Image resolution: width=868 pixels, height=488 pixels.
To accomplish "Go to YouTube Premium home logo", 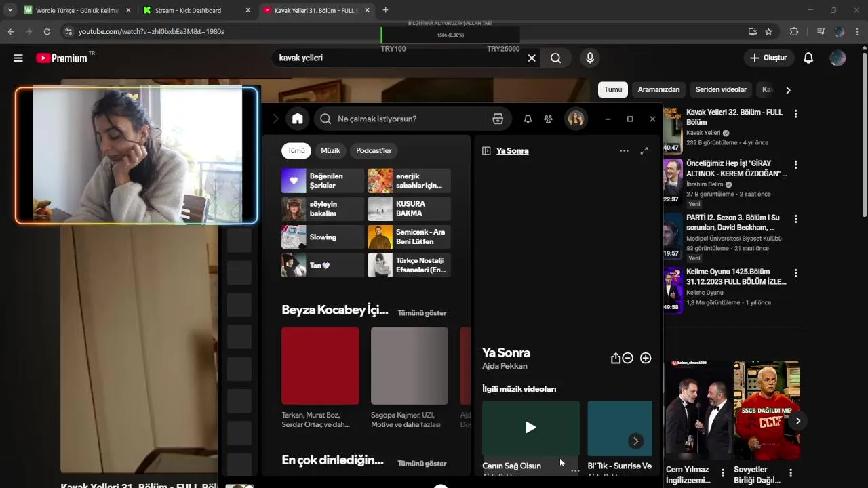I will click(x=62, y=58).
